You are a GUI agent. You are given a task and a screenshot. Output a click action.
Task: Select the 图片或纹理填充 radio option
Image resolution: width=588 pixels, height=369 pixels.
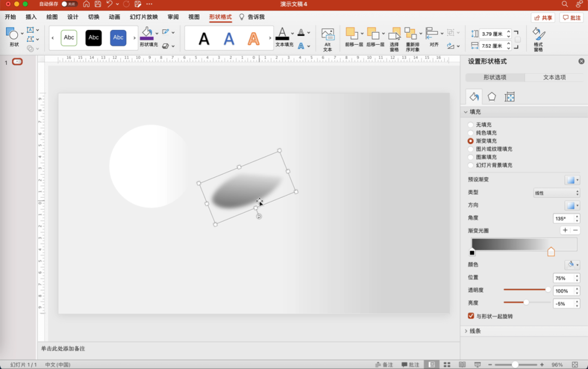click(470, 149)
